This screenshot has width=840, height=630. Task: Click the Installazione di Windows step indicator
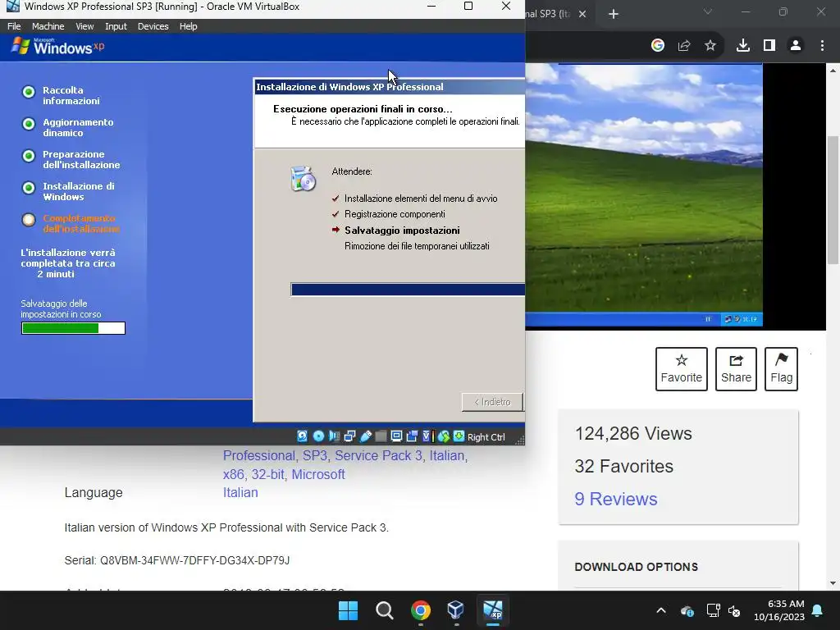(x=29, y=188)
